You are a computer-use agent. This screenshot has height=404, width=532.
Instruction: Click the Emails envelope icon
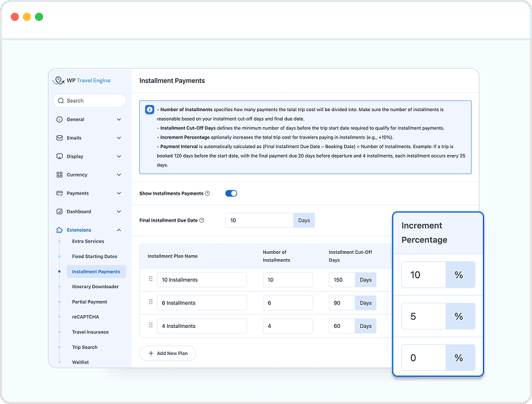pos(59,138)
